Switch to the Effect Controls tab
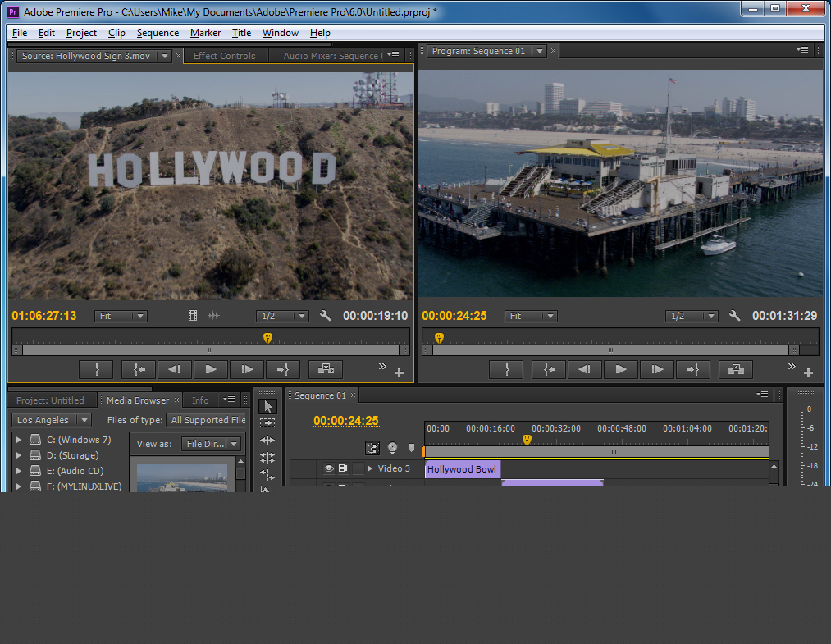 [x=226, y=55]
